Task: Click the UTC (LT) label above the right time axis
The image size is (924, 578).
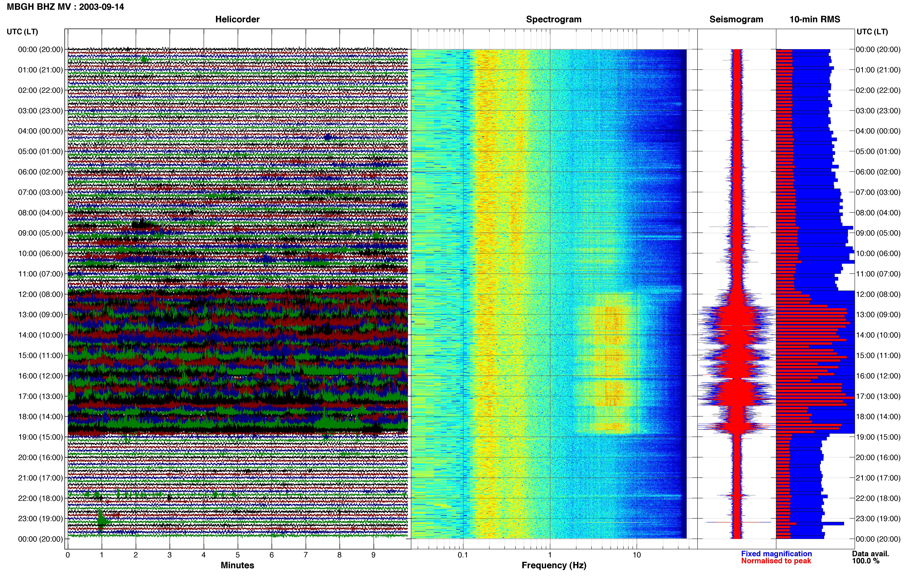Action: [x=872, y=32]
